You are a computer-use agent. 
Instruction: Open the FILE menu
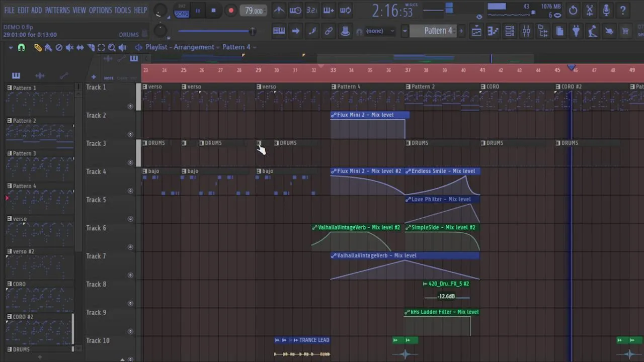tap(10, 10)
